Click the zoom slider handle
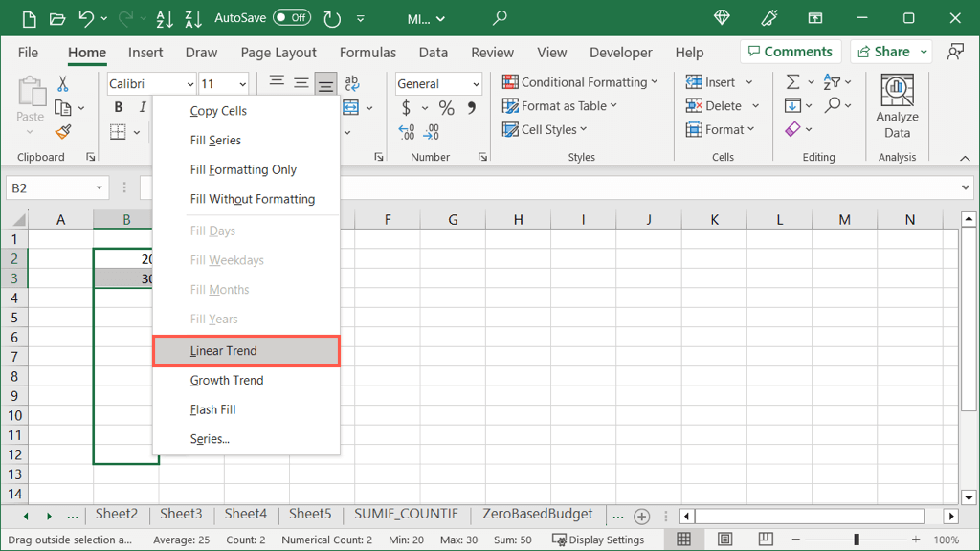This screenshot has height=551, width=980. pos(857,540)
